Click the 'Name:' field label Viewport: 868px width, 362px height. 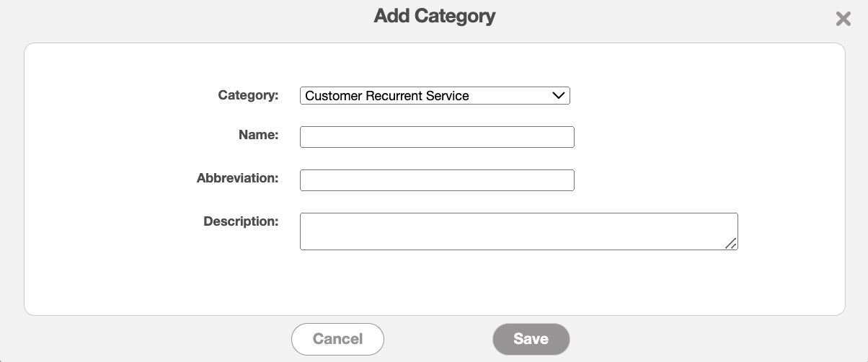point(258,134)
